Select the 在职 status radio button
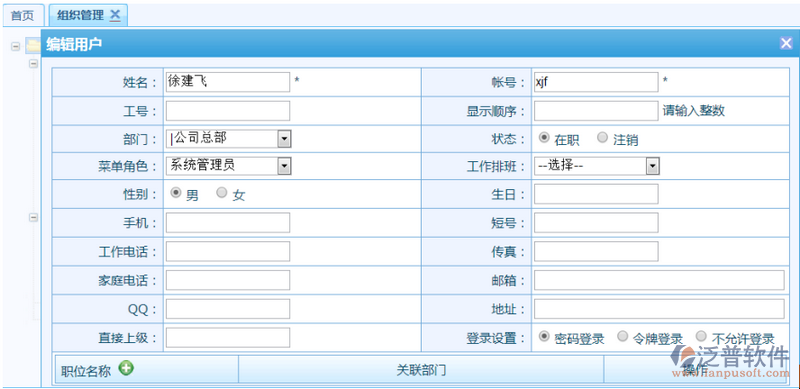This screenshot has width=800, height=389. (x=544, y=137)
